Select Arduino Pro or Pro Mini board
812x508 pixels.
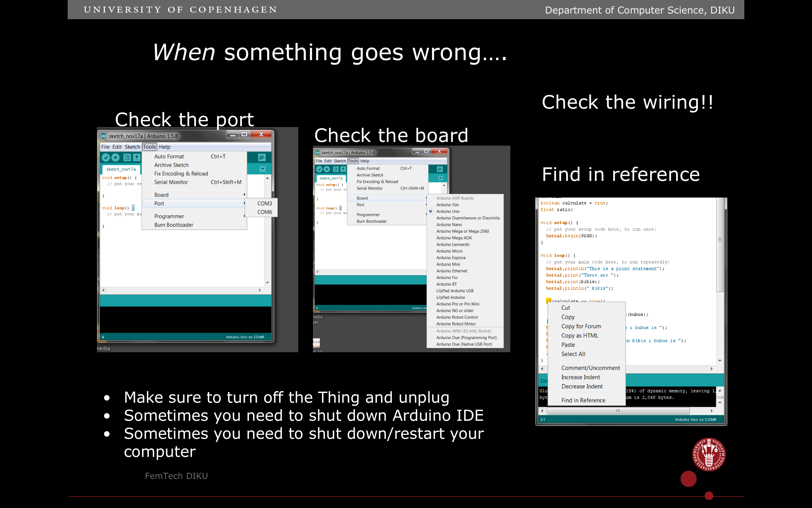465,304
